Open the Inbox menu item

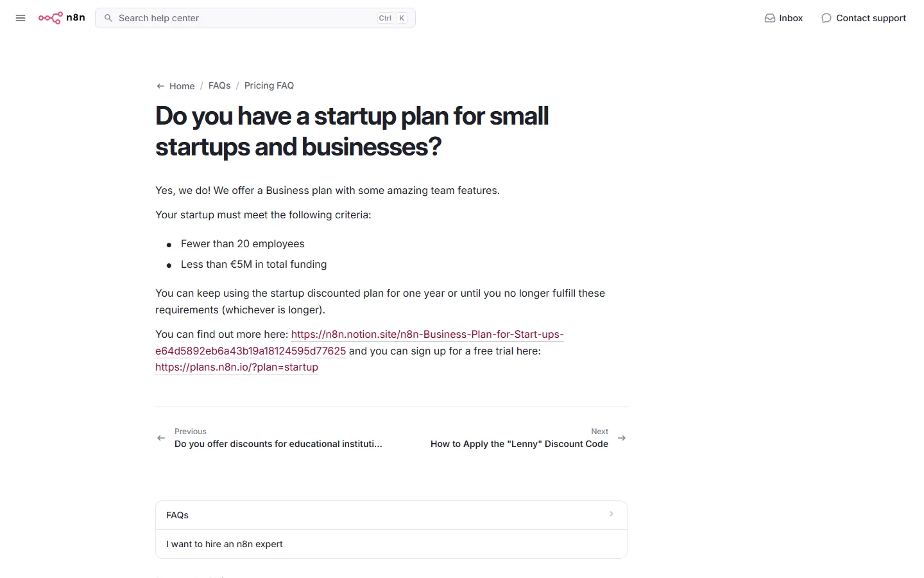(x=783, y=18)
